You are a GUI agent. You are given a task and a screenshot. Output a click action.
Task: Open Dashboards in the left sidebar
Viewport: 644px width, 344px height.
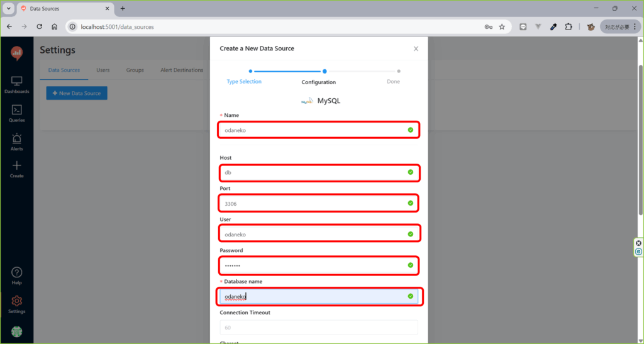17,84
